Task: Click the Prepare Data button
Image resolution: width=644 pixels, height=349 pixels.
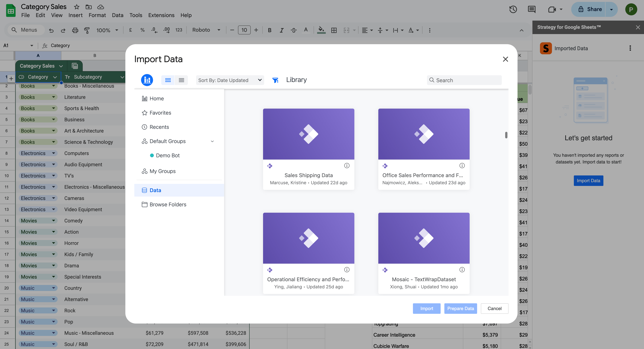Action: coord(460,309)
